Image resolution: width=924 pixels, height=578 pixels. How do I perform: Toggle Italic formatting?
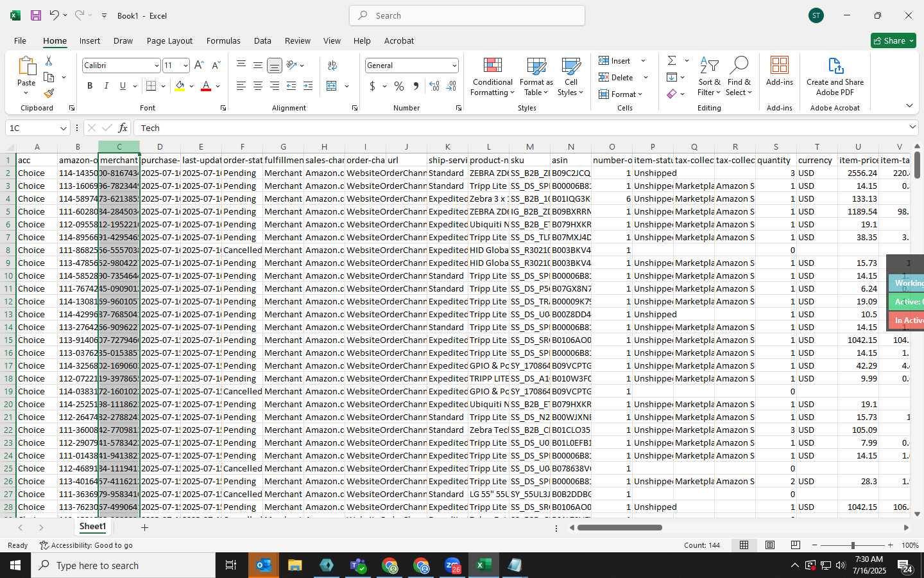(x=107, y=86)
